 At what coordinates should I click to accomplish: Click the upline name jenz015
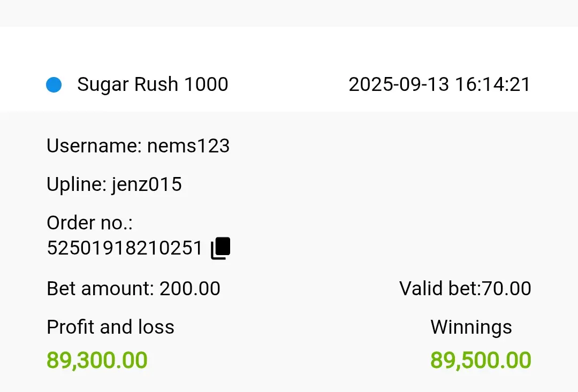pos(147,184)
